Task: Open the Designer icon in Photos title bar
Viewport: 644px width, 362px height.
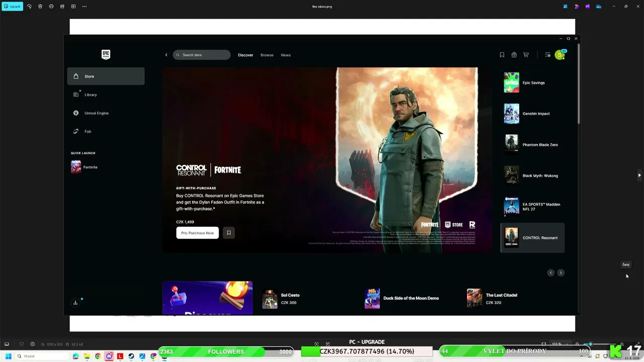Action: click(577, 7)
